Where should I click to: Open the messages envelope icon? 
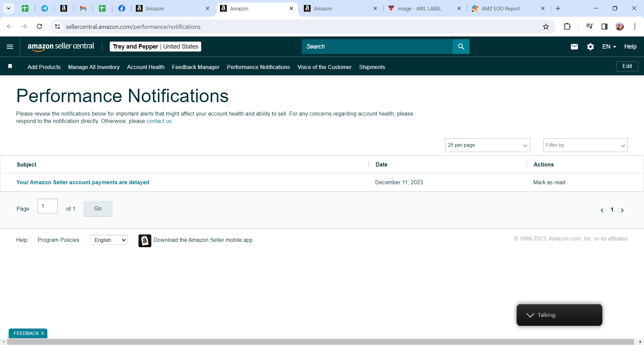tap(574, 47)
